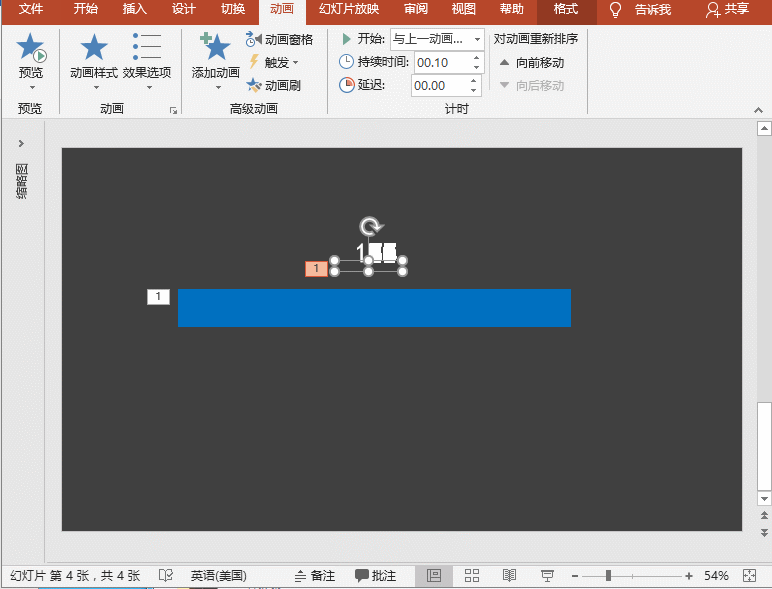The width and height of the screenshot is (772, 589).
Task: Click the language 英语(美国) status
Action: click(x=218, y=575)
